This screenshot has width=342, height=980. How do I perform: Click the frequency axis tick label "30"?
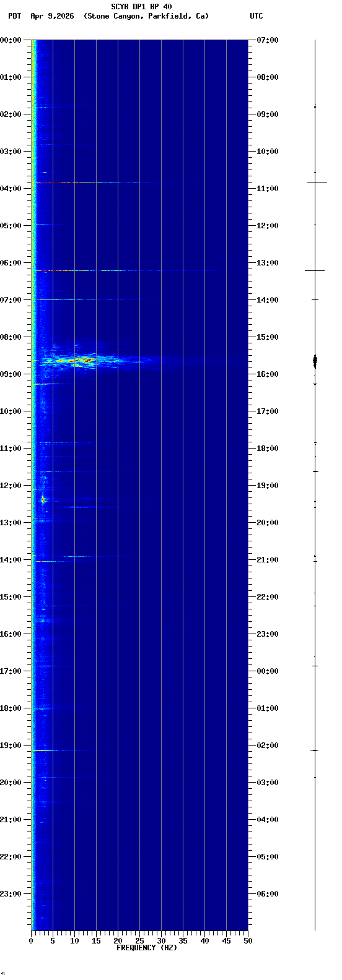pyautogui.click(x=161, y=941)
